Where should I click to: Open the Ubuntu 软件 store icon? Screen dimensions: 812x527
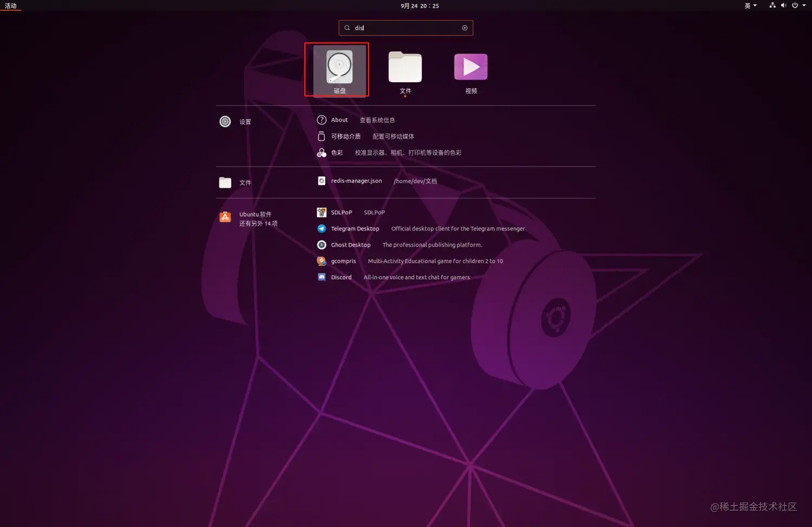pos(225,218)
